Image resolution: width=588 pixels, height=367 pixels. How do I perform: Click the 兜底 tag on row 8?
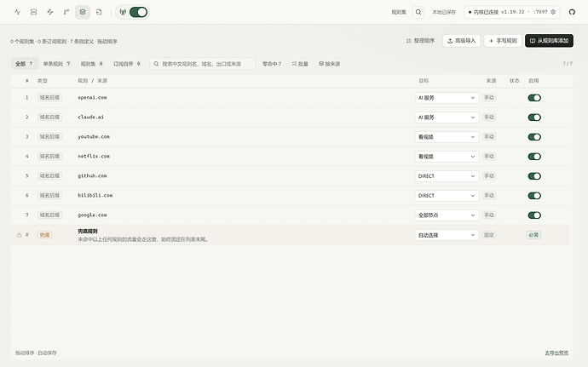pos(44,235)
